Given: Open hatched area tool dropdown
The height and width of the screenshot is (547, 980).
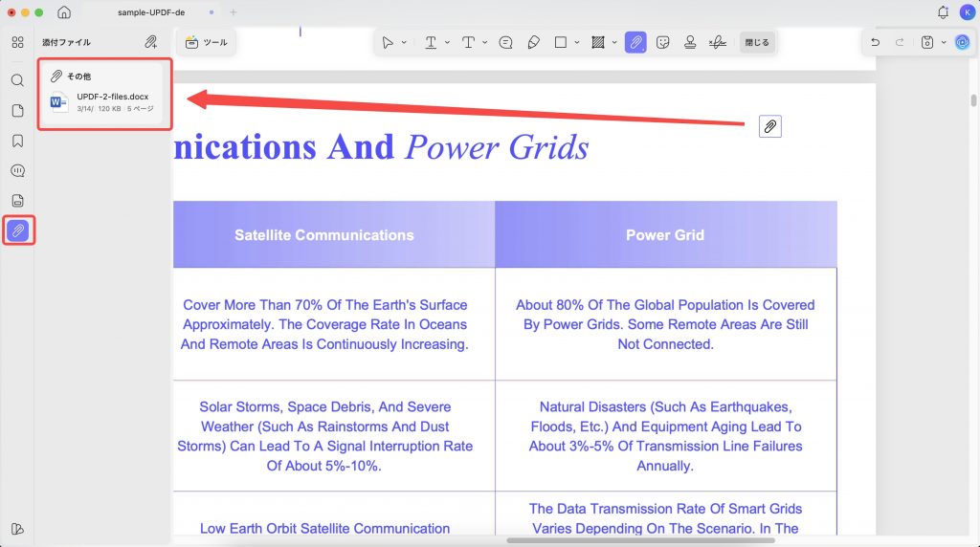Looking at the screenshot, I should pos(614,42).
